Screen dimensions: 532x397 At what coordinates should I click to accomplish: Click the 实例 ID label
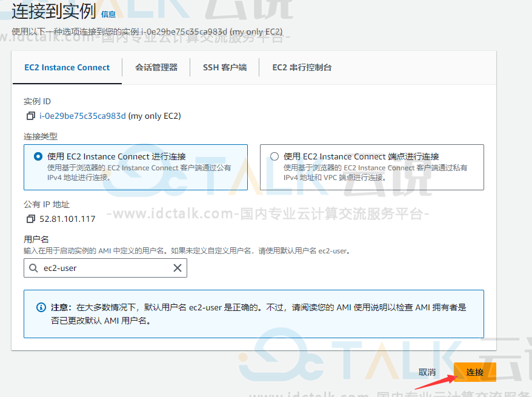tap(38, 101)
